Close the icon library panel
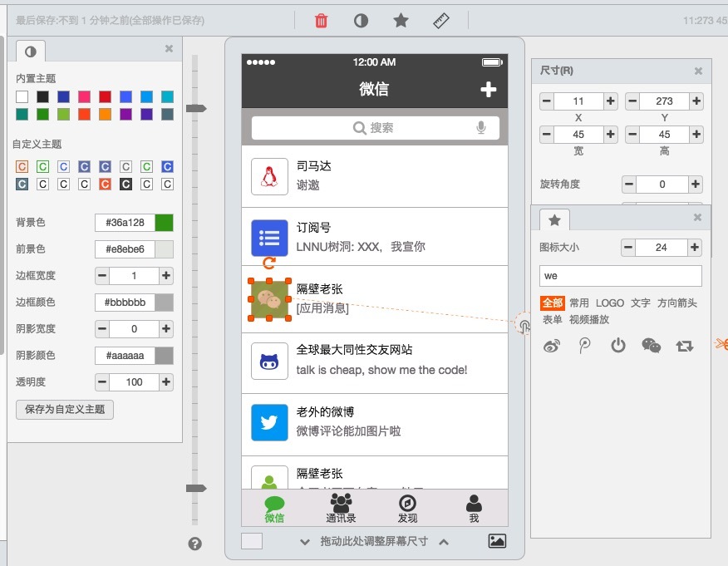Image resolution: width=728 pixels, height=566 pixels. tap(697, 217)
